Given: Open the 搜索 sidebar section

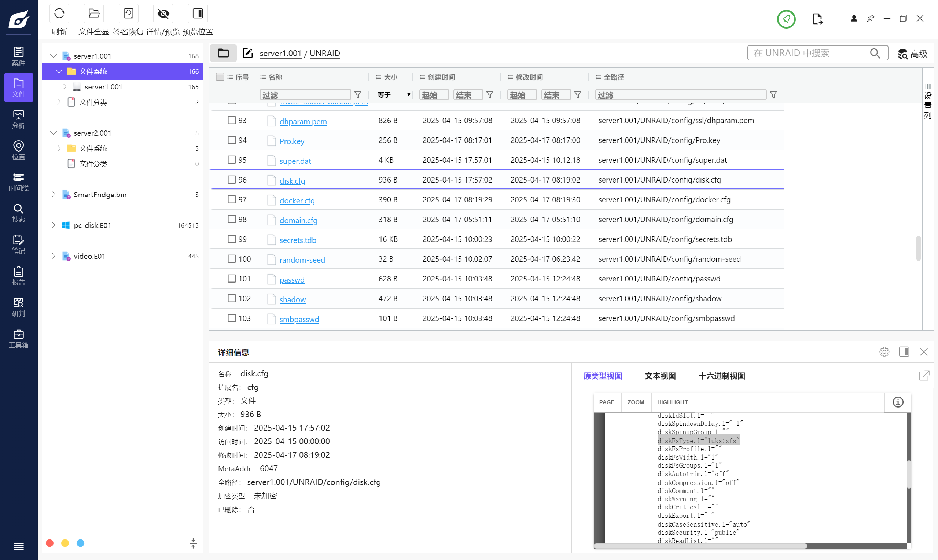Looking at the screenshot, I should 18,213.
